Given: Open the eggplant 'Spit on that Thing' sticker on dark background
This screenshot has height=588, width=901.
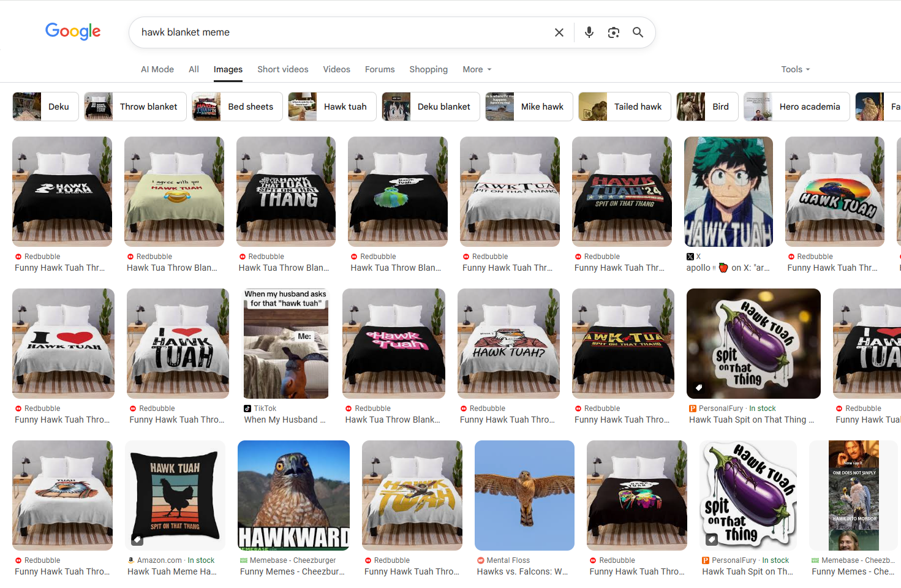Looking at the screenshot, I should click(x=753, y=344).
